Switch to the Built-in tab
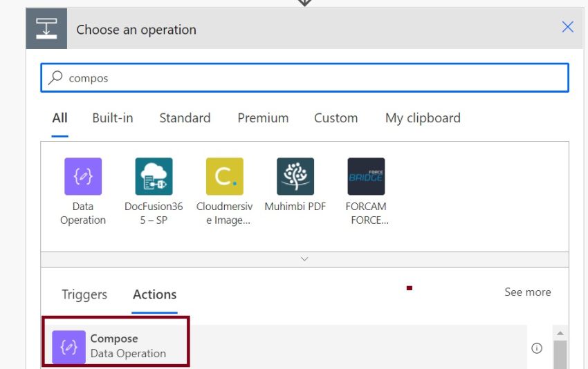 click(x=113, y=118)
